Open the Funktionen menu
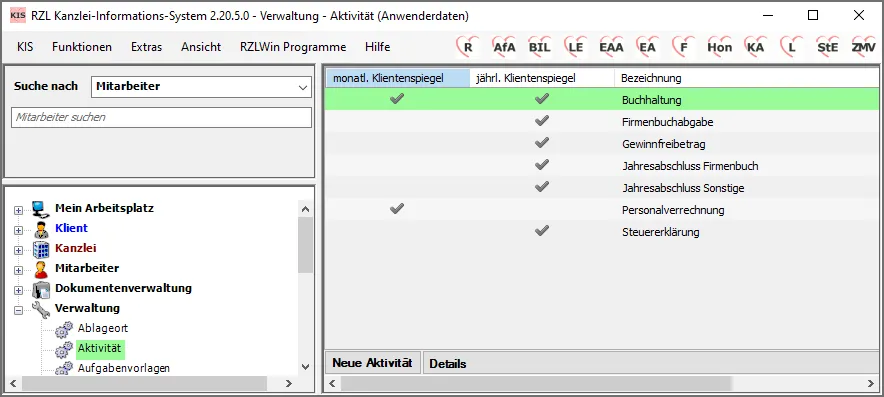 tap(82, 47)
